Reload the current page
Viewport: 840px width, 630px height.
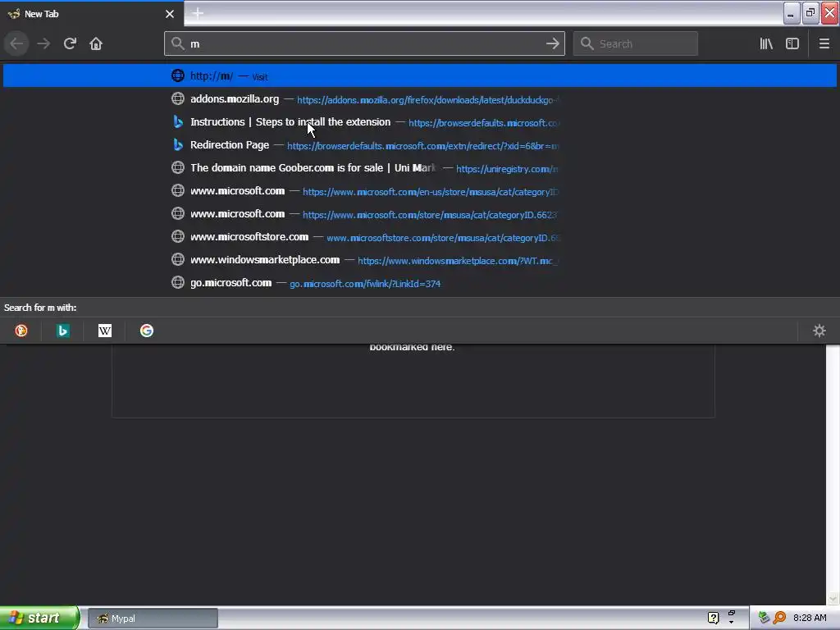click(70, 43)
